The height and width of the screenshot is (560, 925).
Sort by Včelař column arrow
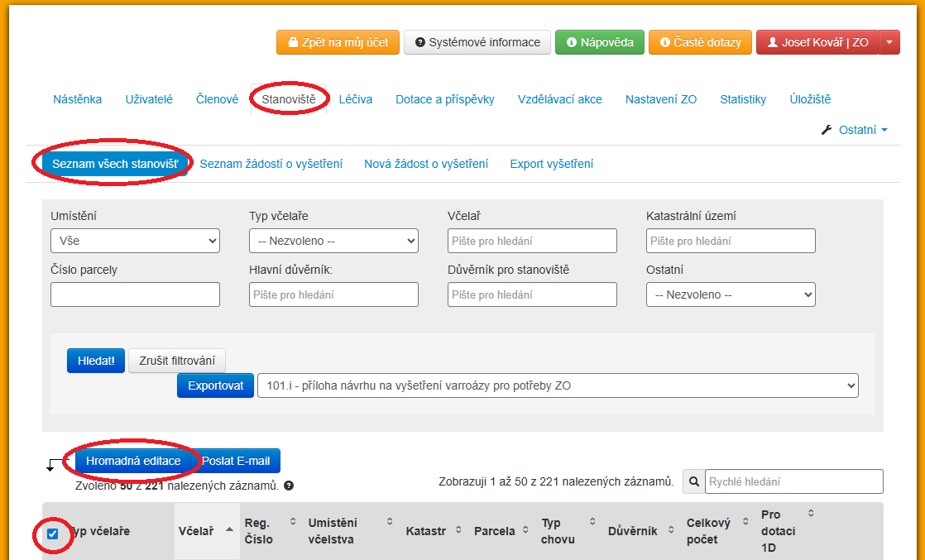click(229, 530)
